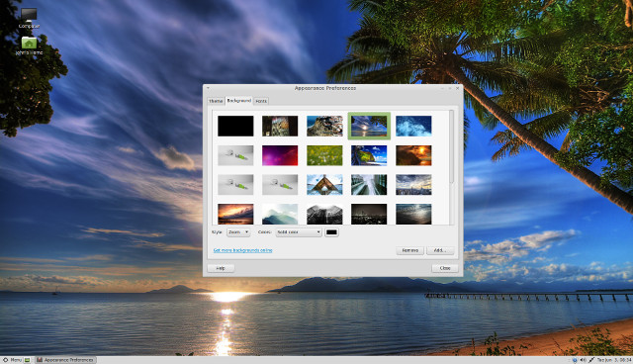Click the green show desktop icon
This screenshot has height=364, width=633.
coord(28,360)
